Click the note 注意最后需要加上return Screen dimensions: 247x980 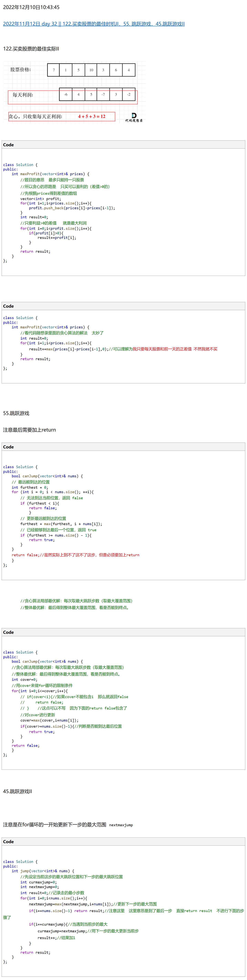coord(30,430)
